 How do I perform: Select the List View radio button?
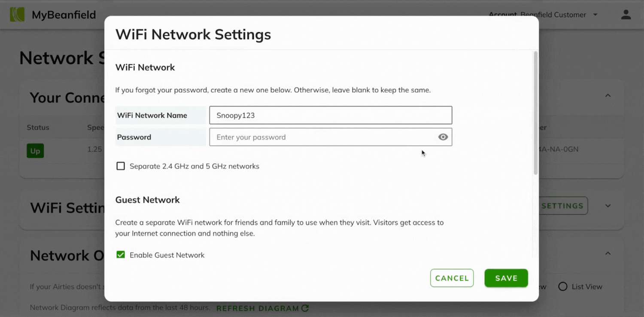(563, 287)
